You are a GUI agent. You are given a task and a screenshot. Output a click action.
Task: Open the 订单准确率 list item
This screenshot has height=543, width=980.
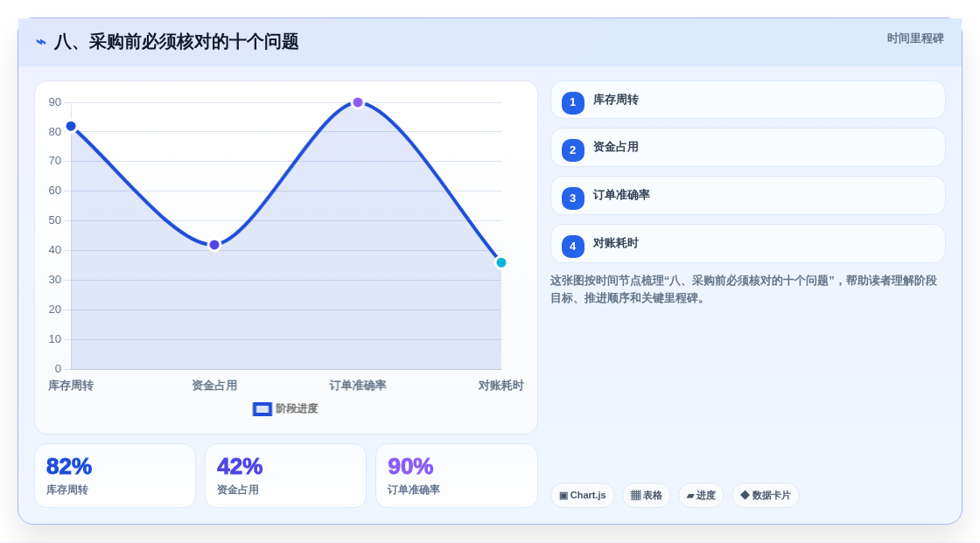[747, 196]
